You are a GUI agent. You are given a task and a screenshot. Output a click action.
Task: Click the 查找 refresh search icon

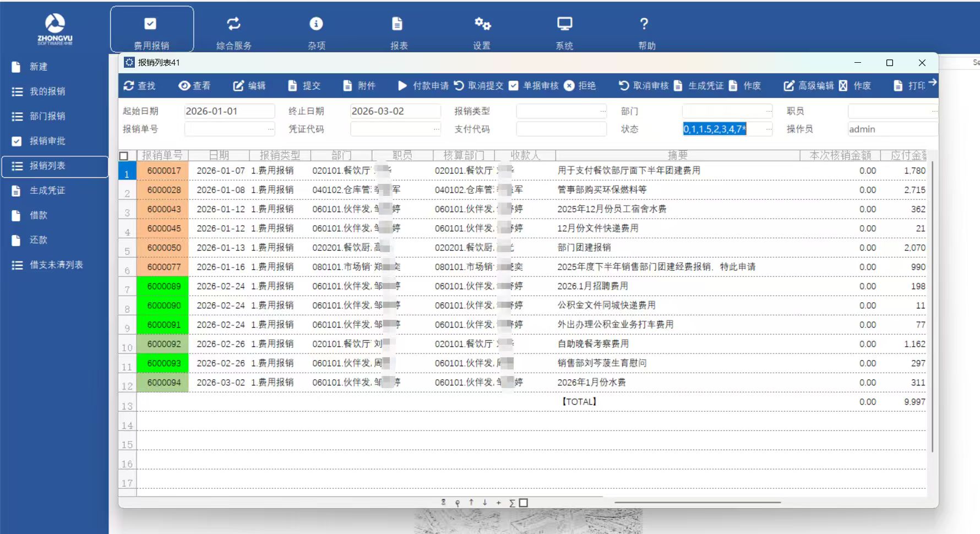pos(129,86)
